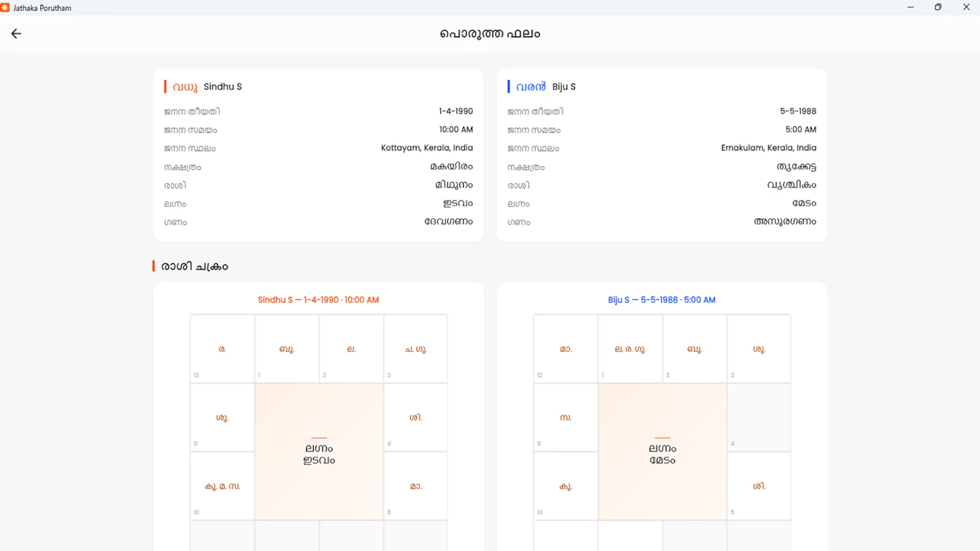Click the "ജനന സമയം" label in Biju's card
Screen dimensions: 980x551
534,130
